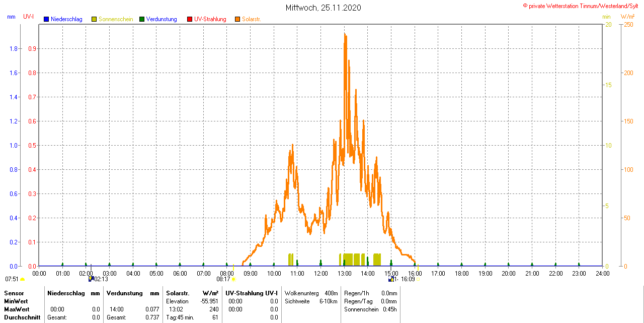644x323 pixels.
Task: Click the yellow sunshine bar at 13:00
Action: tap(348, 260)
